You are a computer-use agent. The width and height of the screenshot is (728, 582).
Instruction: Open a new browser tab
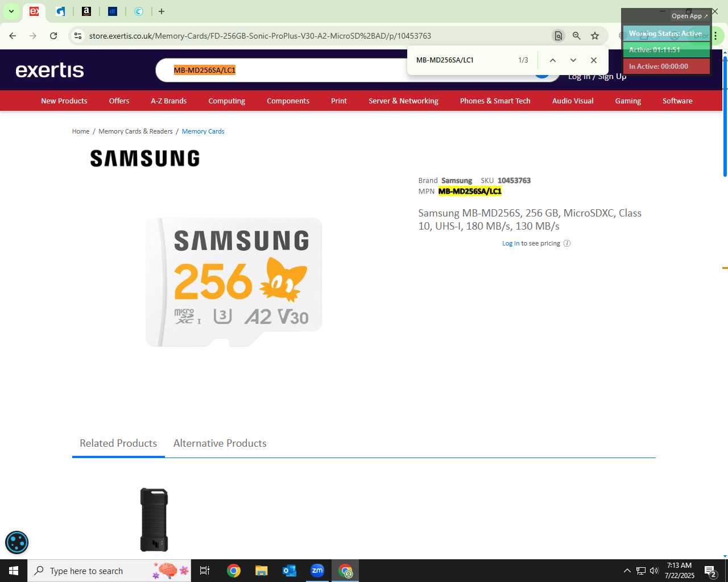[162, 11]
